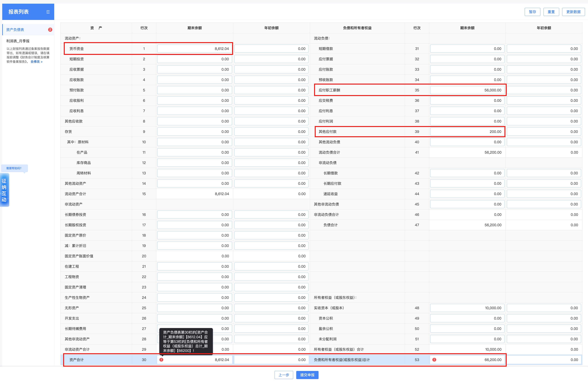Go back with 上一步 button

[x=284, y=375]
